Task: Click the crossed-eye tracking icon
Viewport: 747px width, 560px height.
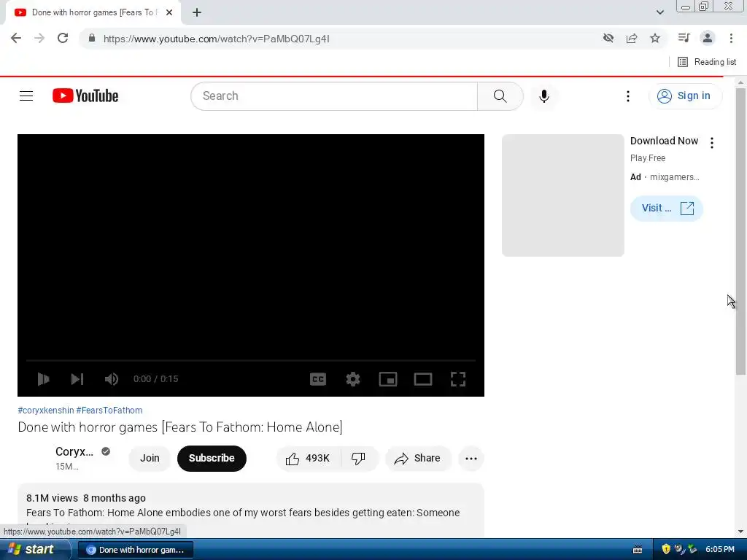Action: pos(608,38)
